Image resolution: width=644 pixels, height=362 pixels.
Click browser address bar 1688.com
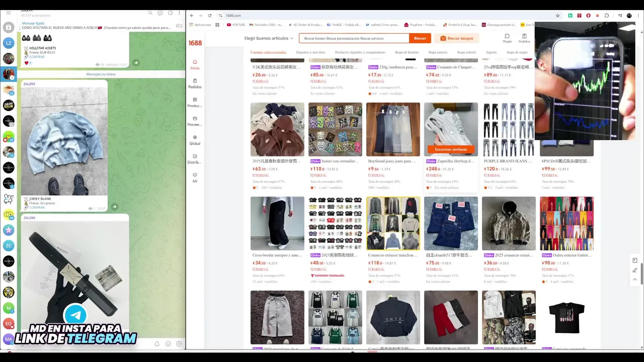233,16
